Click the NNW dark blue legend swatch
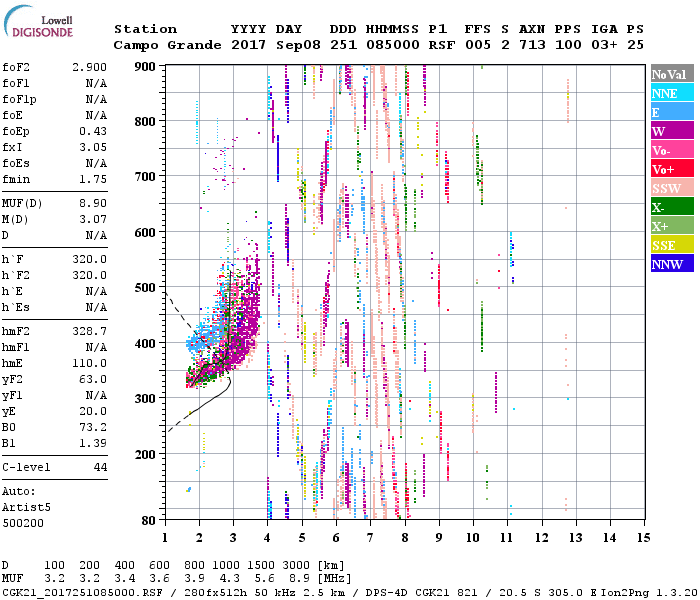 click(x=672, y=263)
